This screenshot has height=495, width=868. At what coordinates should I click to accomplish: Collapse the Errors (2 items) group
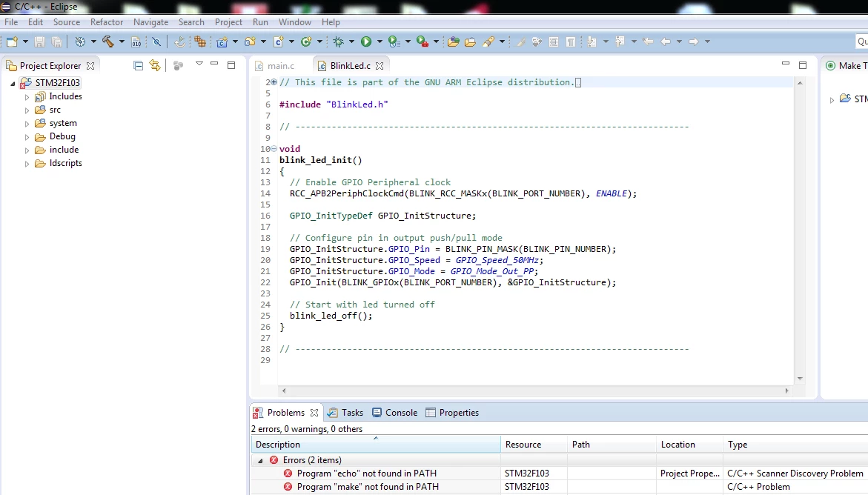260,461
